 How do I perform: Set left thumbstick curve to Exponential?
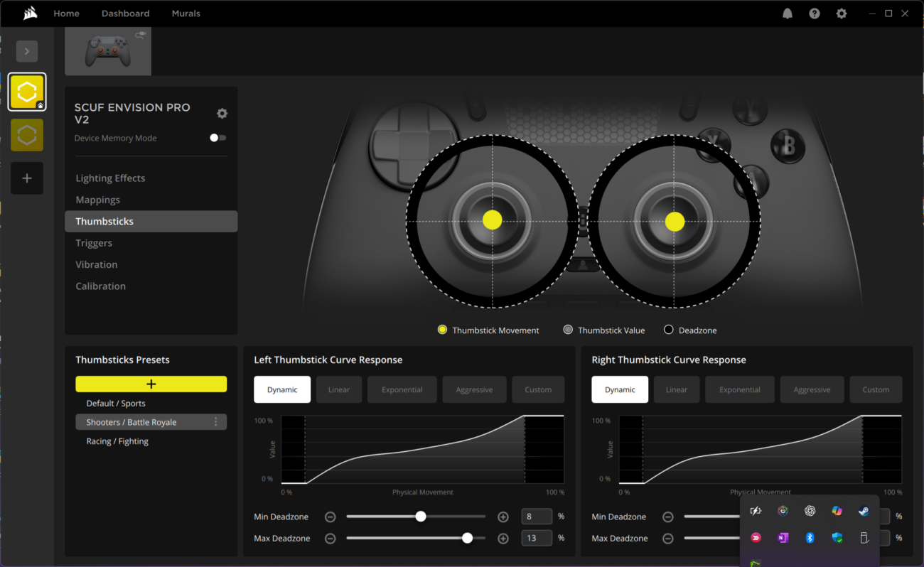coord(402,389)
